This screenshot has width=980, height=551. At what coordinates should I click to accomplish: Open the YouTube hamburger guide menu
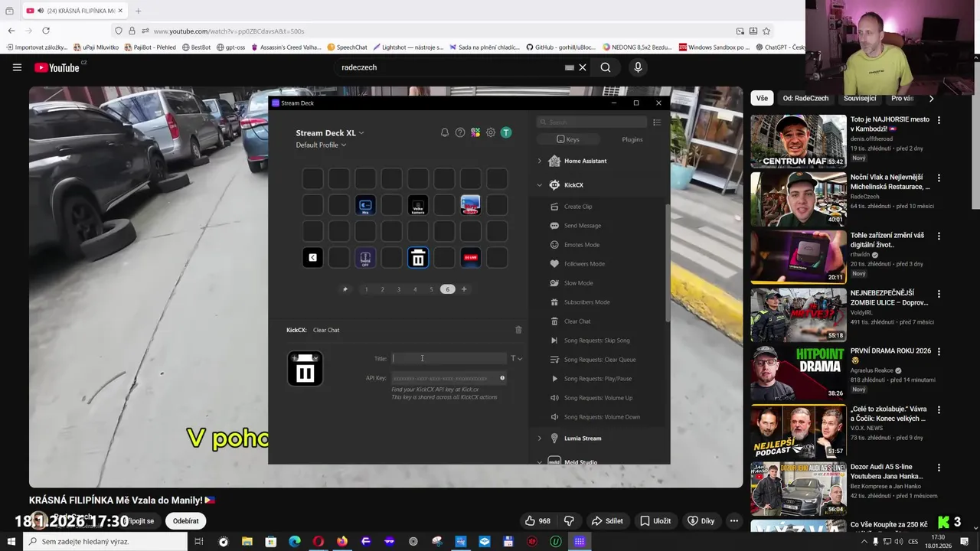pos(17,67)
